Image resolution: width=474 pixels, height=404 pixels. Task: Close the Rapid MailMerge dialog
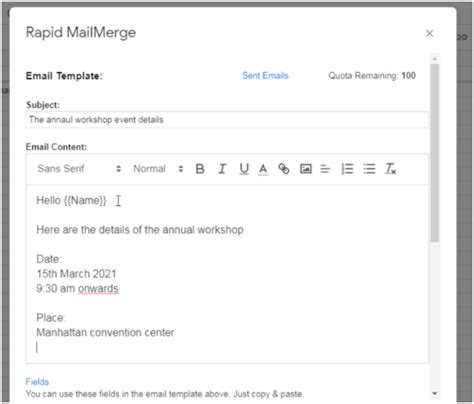(x=429, y=33)
